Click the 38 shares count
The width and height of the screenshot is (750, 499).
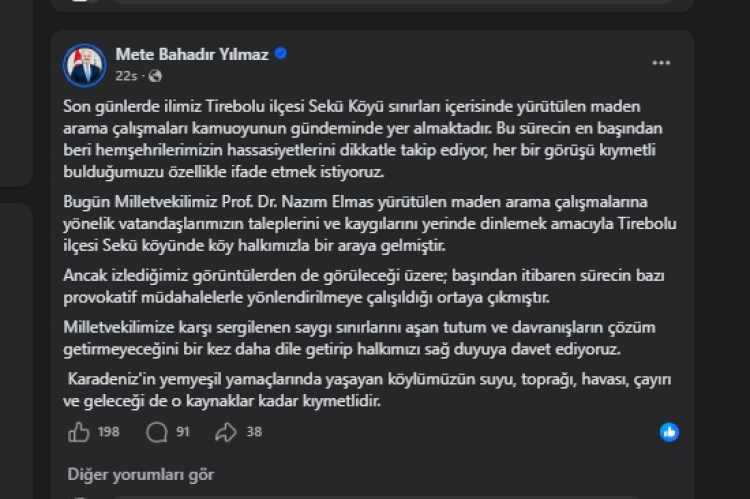click(254, 432)
